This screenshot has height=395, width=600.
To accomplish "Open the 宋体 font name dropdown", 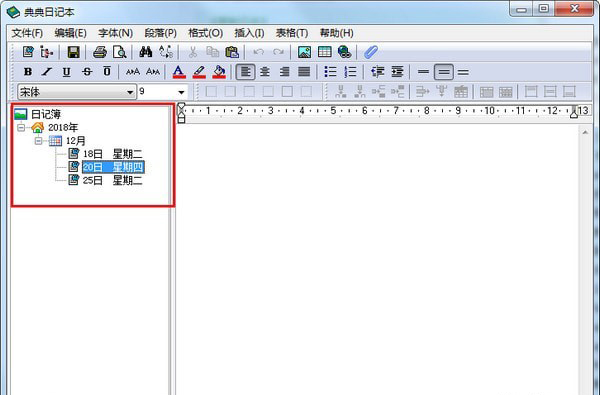I will point(130,92).
